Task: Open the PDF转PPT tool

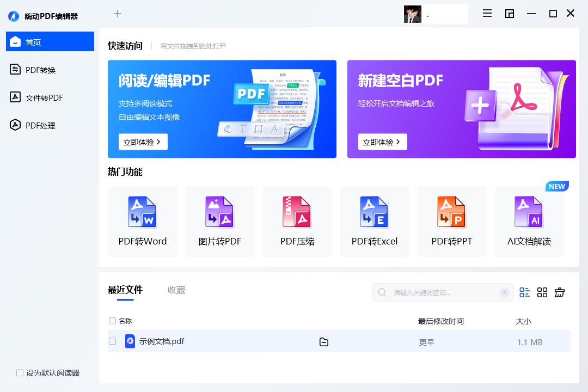Action: (451, 221)
